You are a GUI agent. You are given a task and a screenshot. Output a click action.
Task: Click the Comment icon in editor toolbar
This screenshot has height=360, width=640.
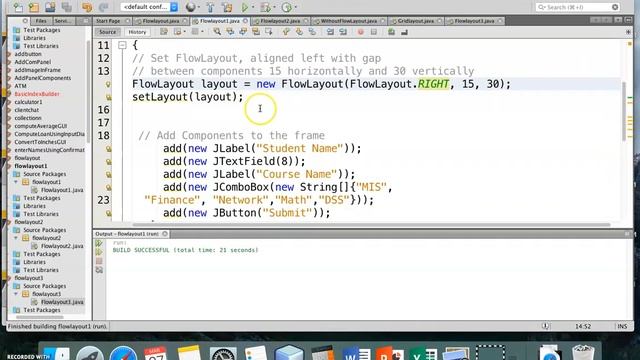click(x=391, y=32)
